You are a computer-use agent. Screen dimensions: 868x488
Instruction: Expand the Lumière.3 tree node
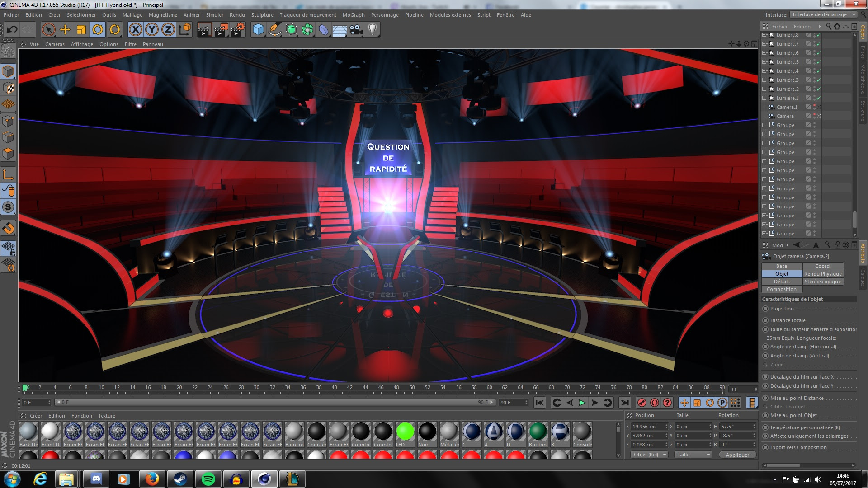tap(764, 80)
